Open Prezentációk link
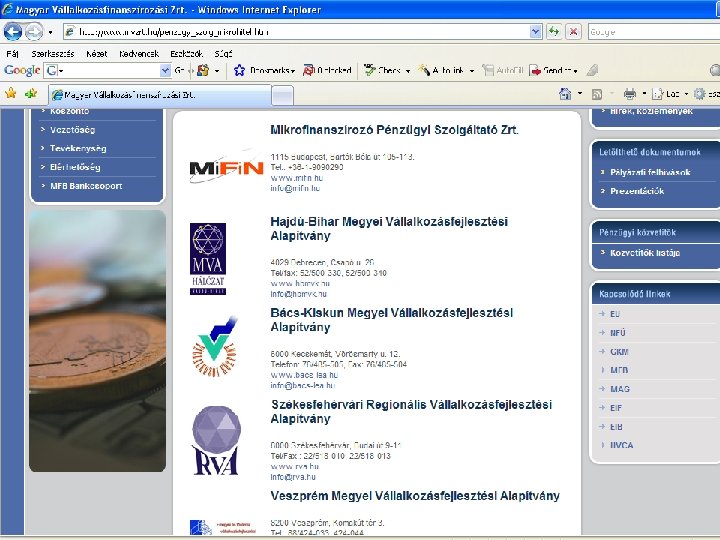Screen dimensions: 720x540 coord(637,191)
